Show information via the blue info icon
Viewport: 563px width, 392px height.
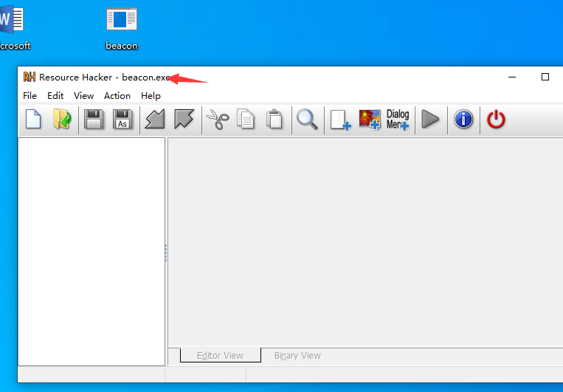pyautogui.click(x=463, y=120)
